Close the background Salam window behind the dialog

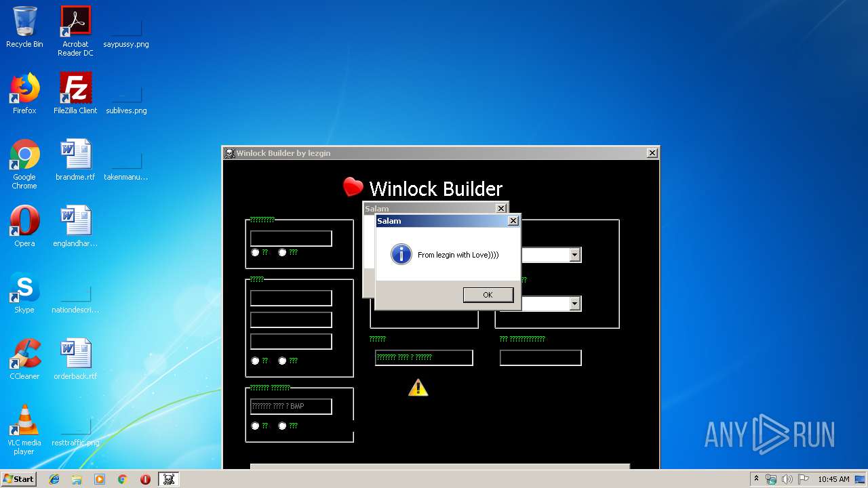[501, 208]
